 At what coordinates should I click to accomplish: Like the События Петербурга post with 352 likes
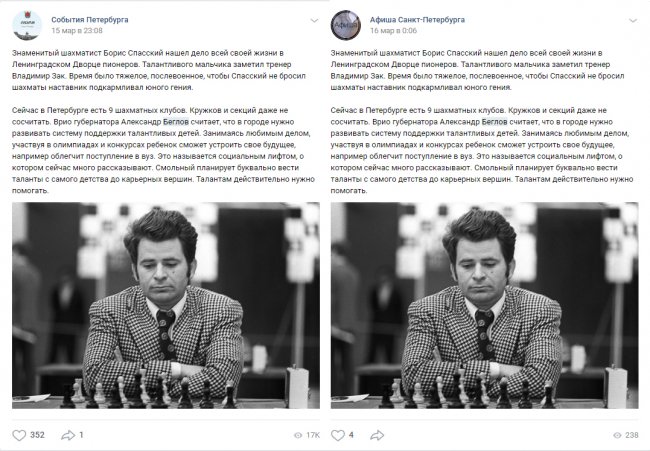[19, 435]
